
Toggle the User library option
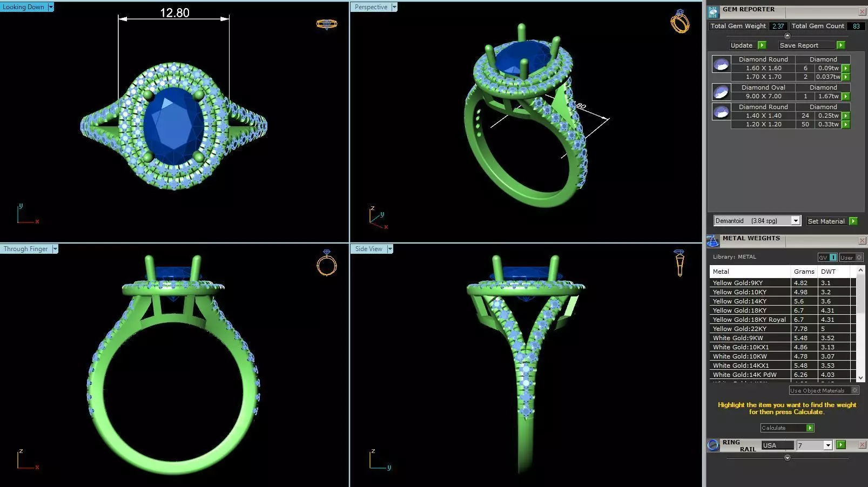pyautogui.click(x=851, y=258)
